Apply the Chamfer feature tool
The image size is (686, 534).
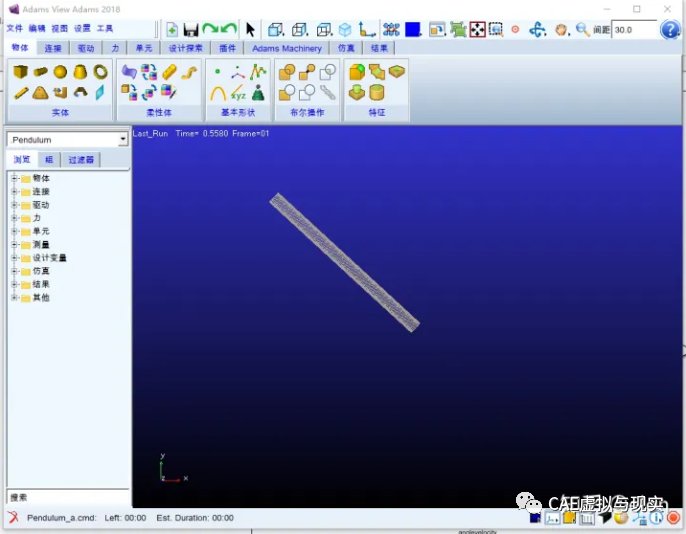(x=377, y=72)
